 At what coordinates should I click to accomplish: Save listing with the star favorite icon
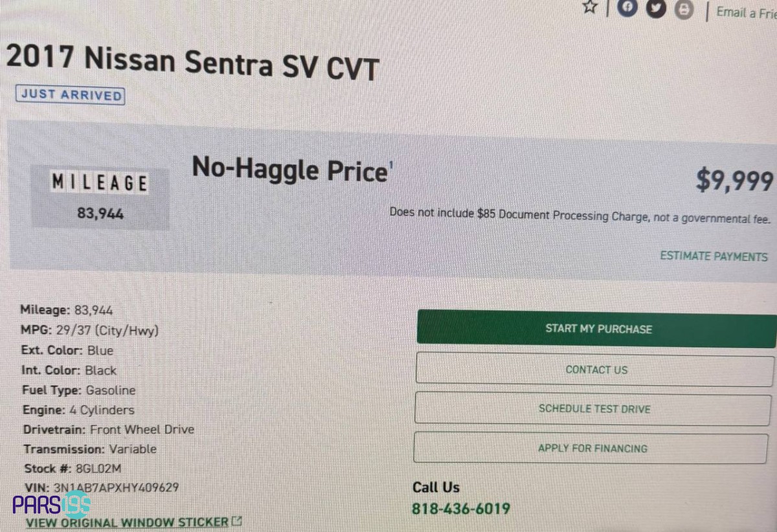(x=589, y=7)
